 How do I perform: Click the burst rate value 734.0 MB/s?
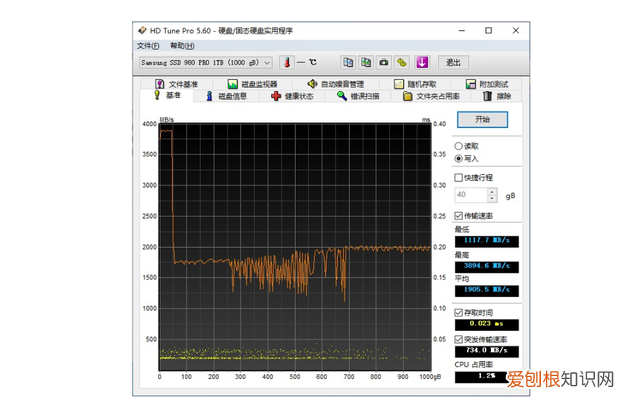coord(487,351)
